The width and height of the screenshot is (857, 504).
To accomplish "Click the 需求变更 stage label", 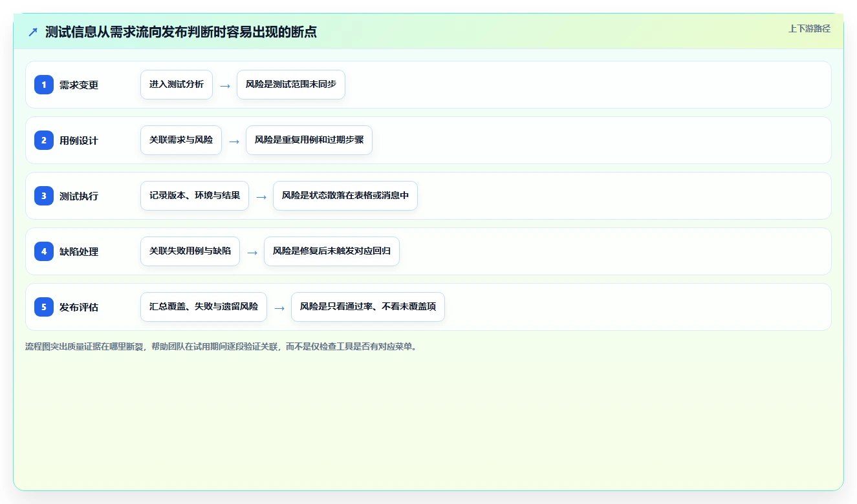I will point(79,85).
